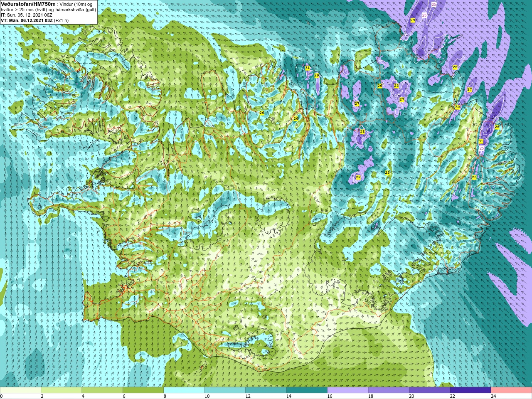Click the legend scale number 22
Image resolution: width=532 pixels, height=399 pixels.
point(452,396)
